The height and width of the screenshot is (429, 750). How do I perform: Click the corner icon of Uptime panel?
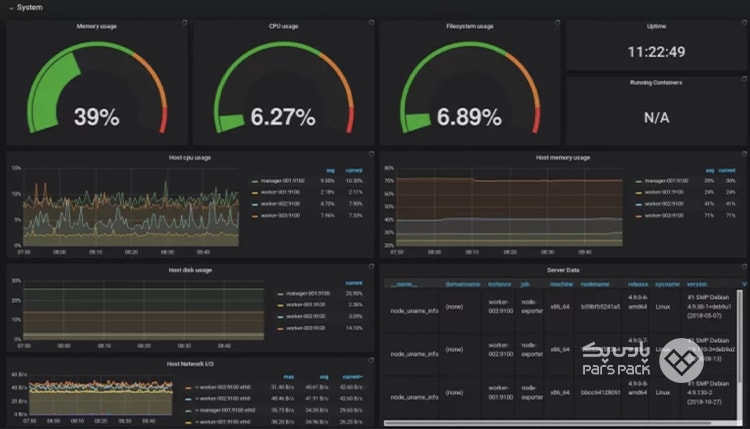pos(744,22)
